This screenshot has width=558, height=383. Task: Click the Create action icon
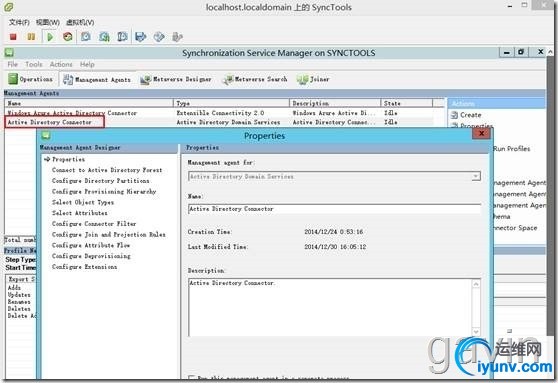pos(454,115)
